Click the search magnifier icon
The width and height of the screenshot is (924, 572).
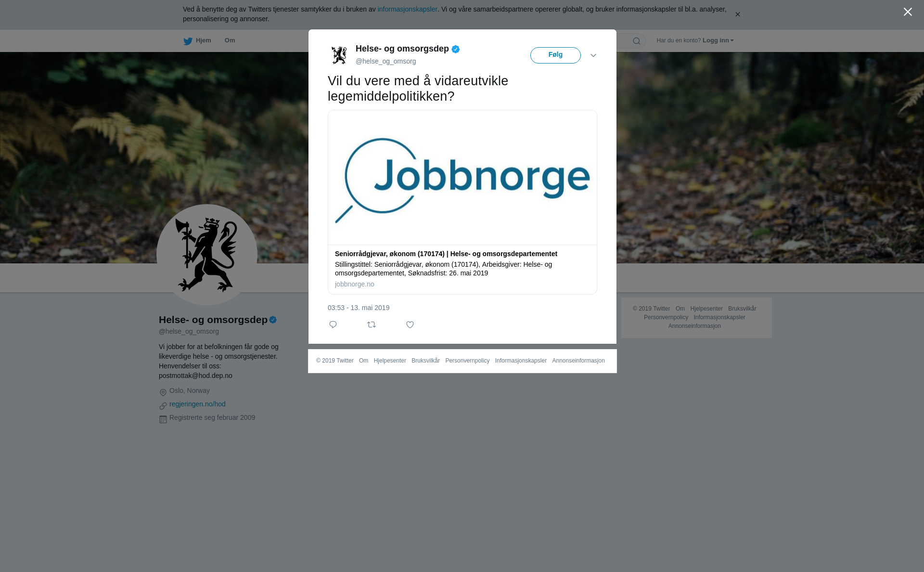click(637, 41)
